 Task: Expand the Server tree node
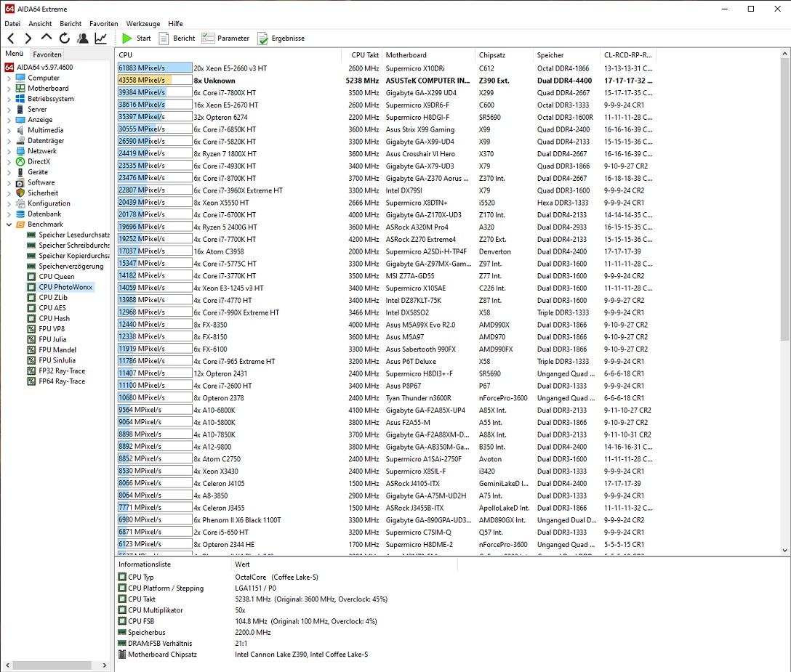[x=9, y=110]
